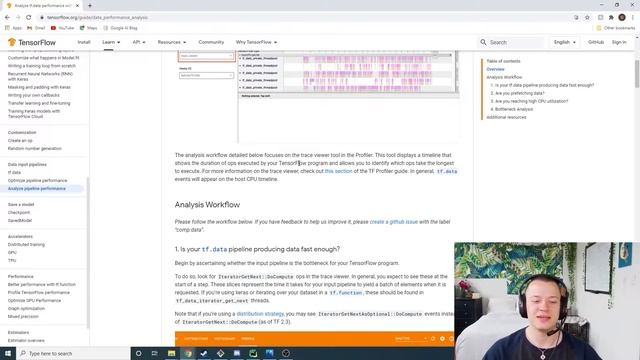Click Windows taskbar search box
The height and width of the screenshot is (360, 640).
click(x=73, y=353)
